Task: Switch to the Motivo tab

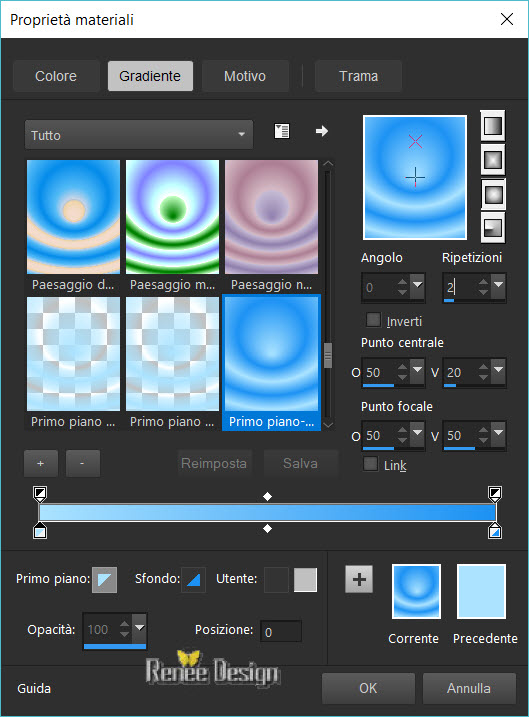Action: [x=245, y=76]
